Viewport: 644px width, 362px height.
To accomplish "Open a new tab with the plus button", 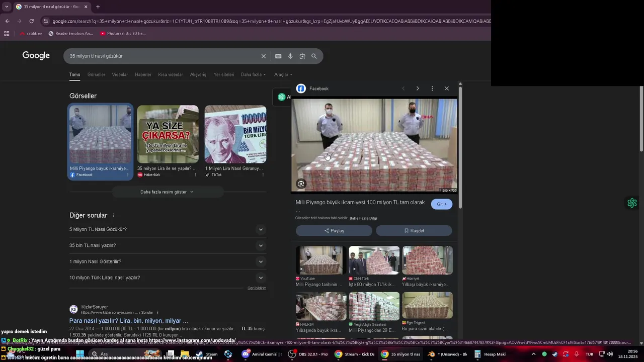I will coord(98,7).
